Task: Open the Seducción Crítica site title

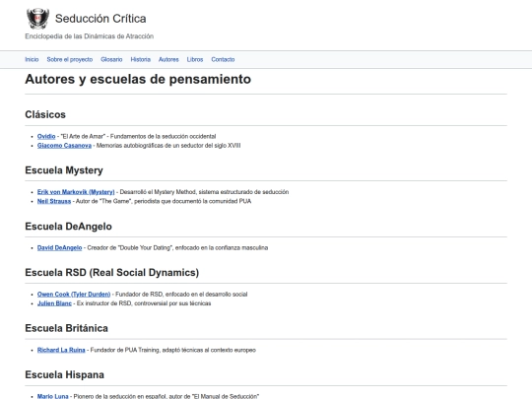Action: click(100, 19)
